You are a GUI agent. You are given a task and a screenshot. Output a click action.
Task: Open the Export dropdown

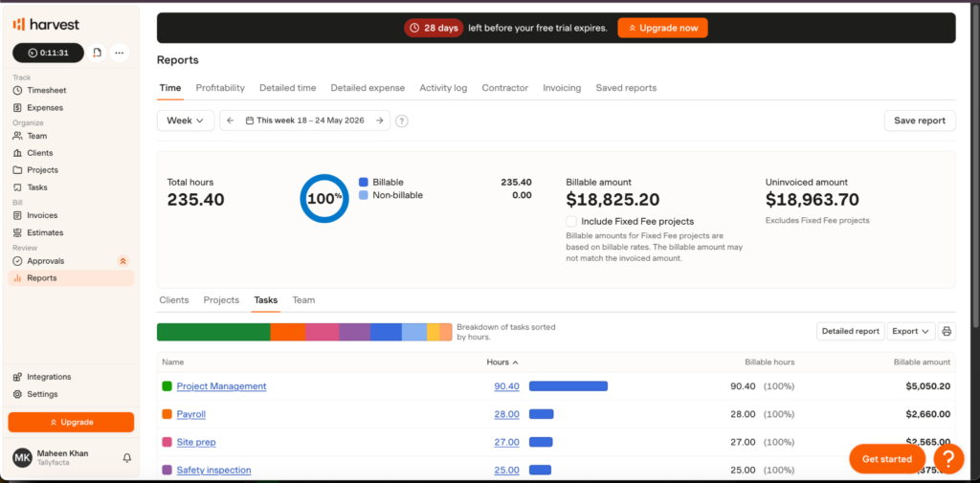point(911,331)
